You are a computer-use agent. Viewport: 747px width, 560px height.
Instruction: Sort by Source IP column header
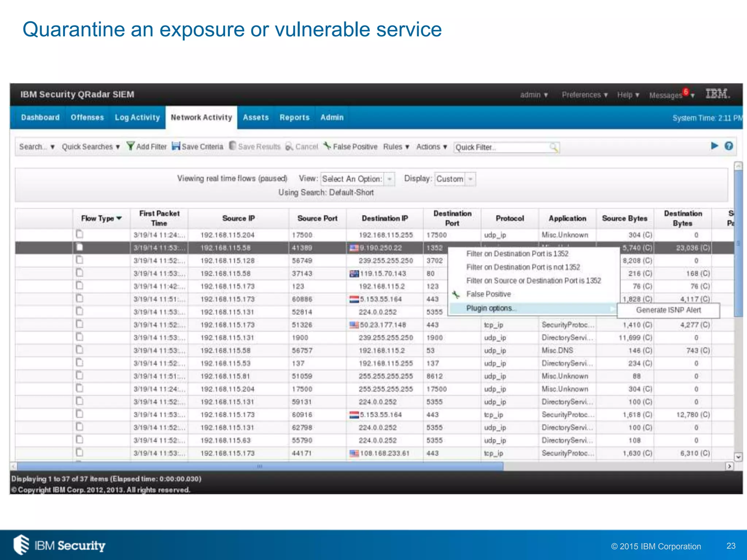click(x=239, y=218)
